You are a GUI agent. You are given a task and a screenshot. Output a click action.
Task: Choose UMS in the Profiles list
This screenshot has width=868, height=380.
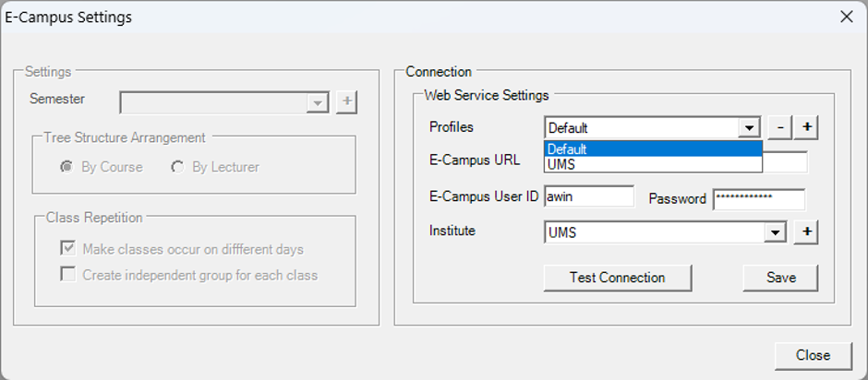pyautogui.click(x=653, y=164)
